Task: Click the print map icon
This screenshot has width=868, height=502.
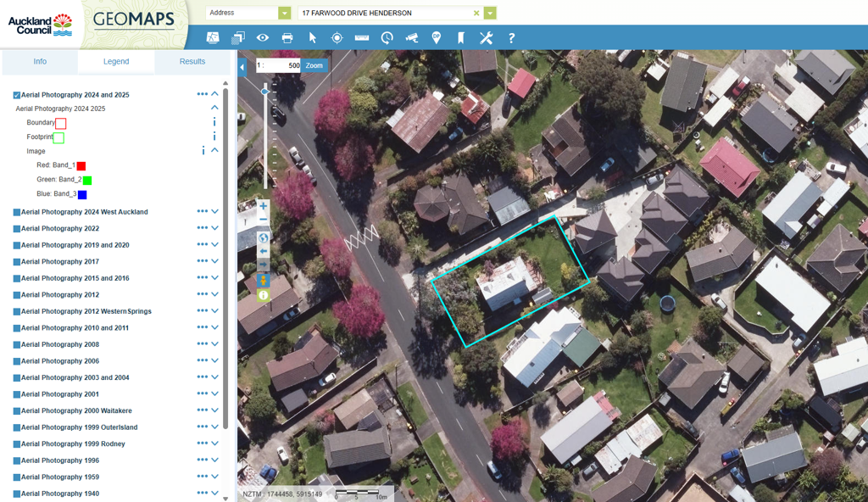Action: tap(287, 38)
